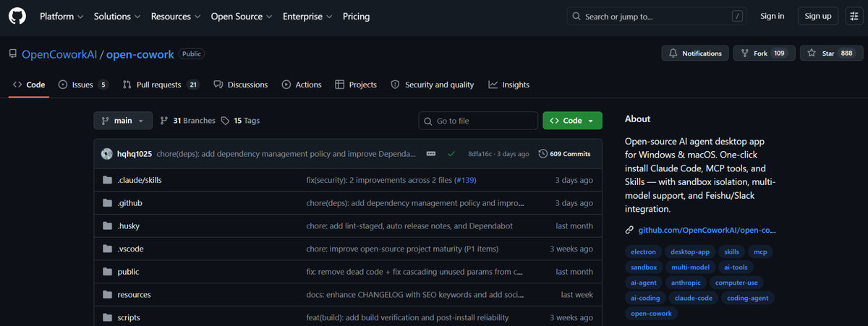Click the Search or jump to field
Image resolution: width=868 pixels, height=326 pixels.
tap(658, 16)
